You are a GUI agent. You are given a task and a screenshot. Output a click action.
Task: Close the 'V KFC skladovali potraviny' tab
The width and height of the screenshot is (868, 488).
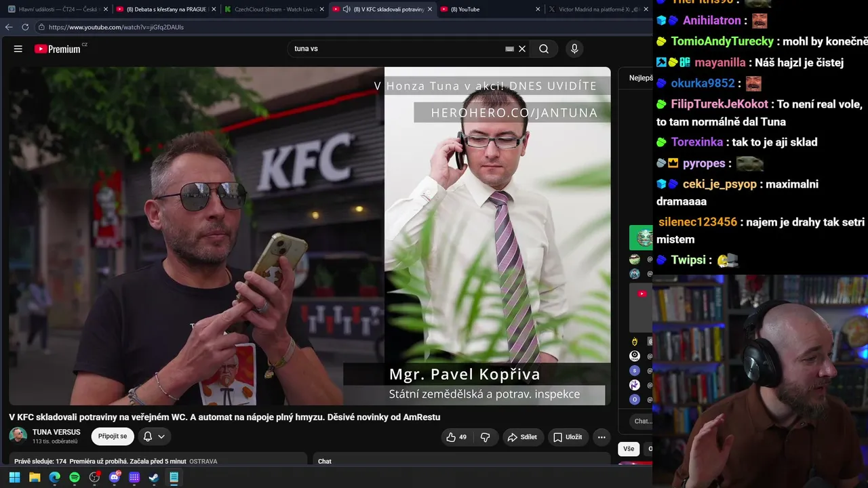click(429, 9)
